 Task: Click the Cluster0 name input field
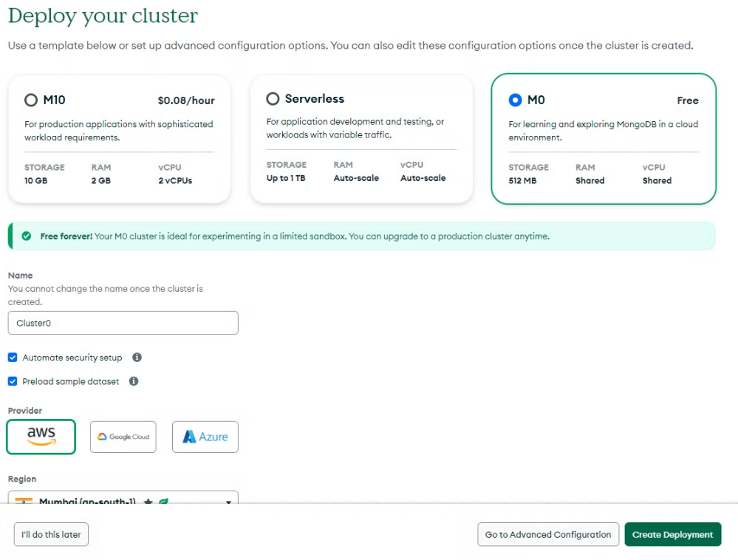(x=123, y=323)
